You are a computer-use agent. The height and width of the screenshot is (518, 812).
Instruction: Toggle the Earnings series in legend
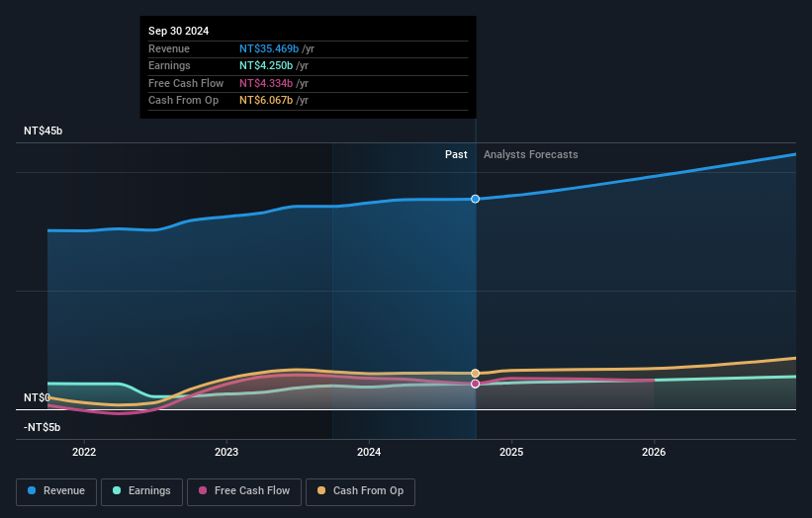tap(141, 491)
